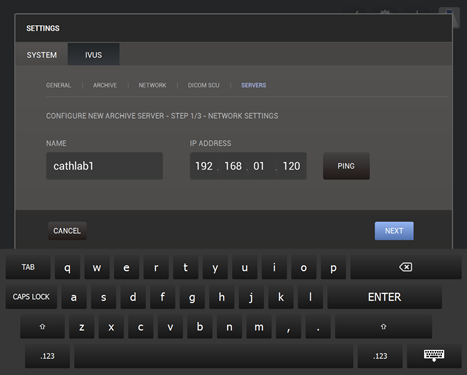Open the ARCHIVE settings section
The height and width of the screenshot is (375, 467).
pos(105,85)
